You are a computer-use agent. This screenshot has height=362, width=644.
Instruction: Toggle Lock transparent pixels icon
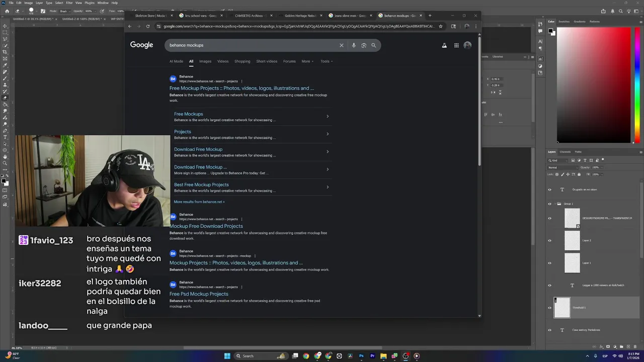tap(557, 174)
